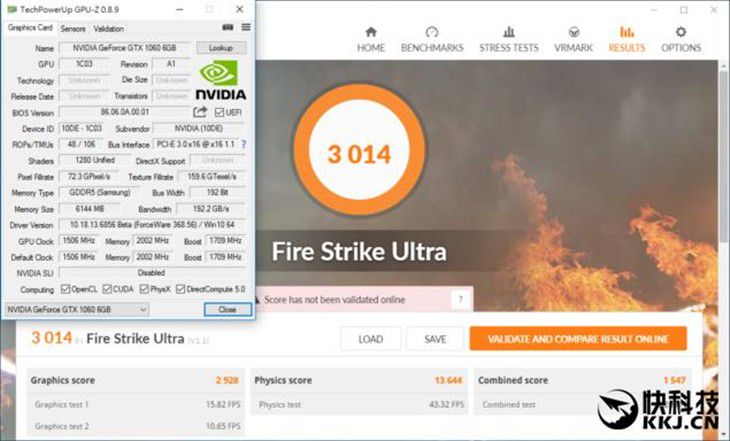Click the Combined score label
Screen dimensions: 730x441
coord(513,380)
